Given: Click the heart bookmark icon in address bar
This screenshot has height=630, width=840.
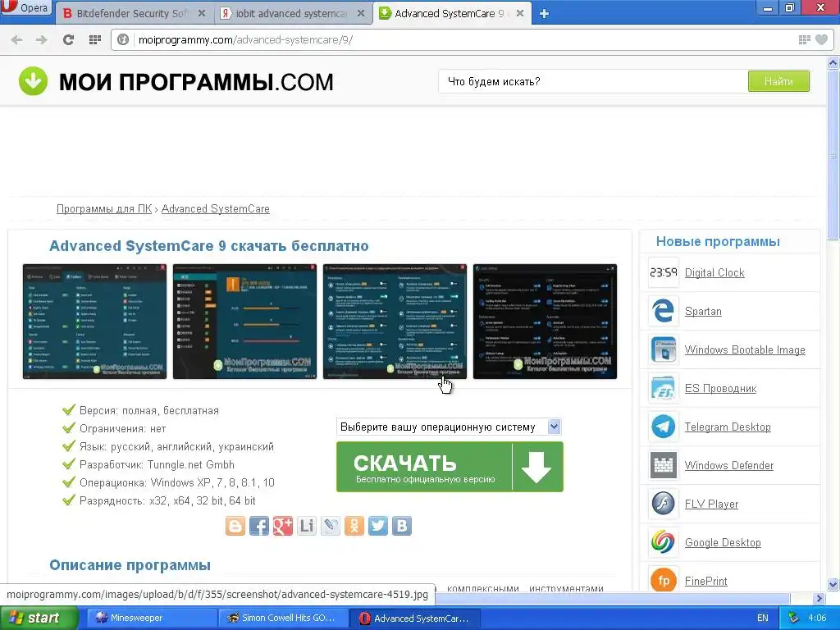Looking at the screenshot, I should coord(821,39).
